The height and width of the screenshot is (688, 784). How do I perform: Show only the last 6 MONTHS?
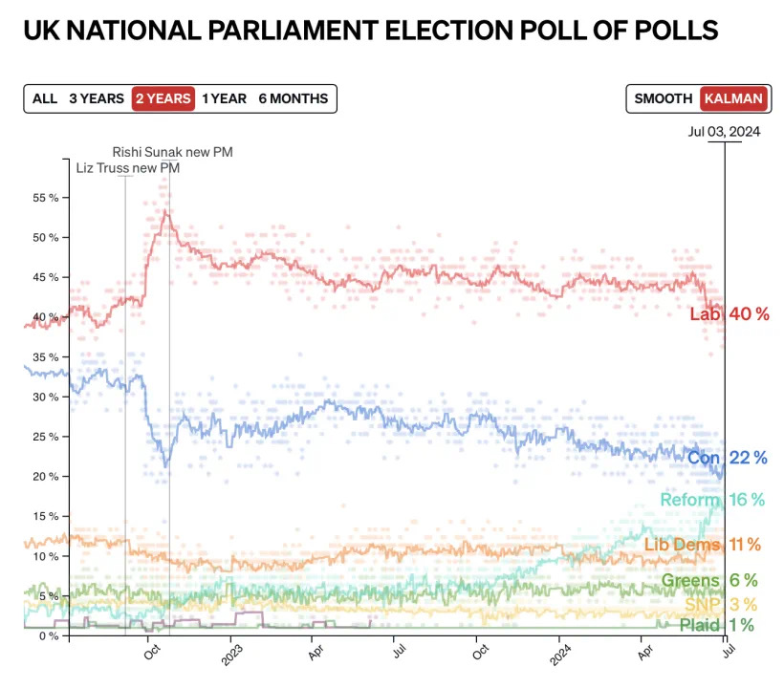tap(293, 98)
